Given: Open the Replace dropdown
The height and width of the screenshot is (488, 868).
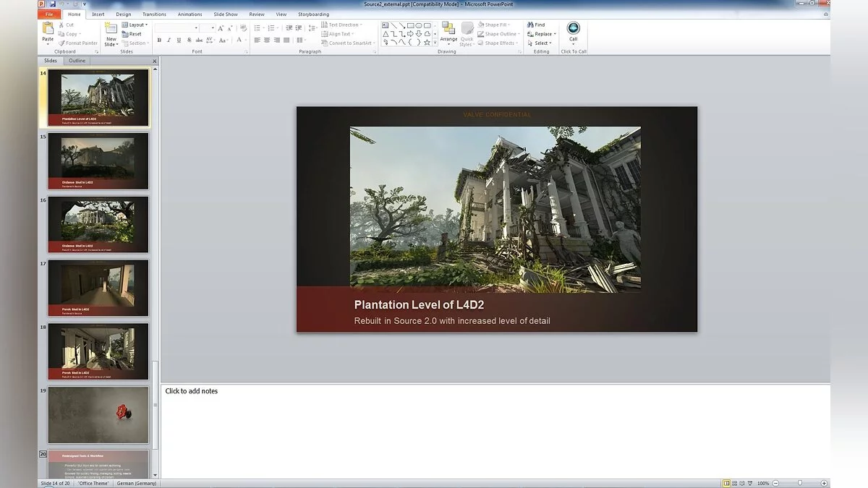Looking at the screenshot, I should (x=542, y=34).
